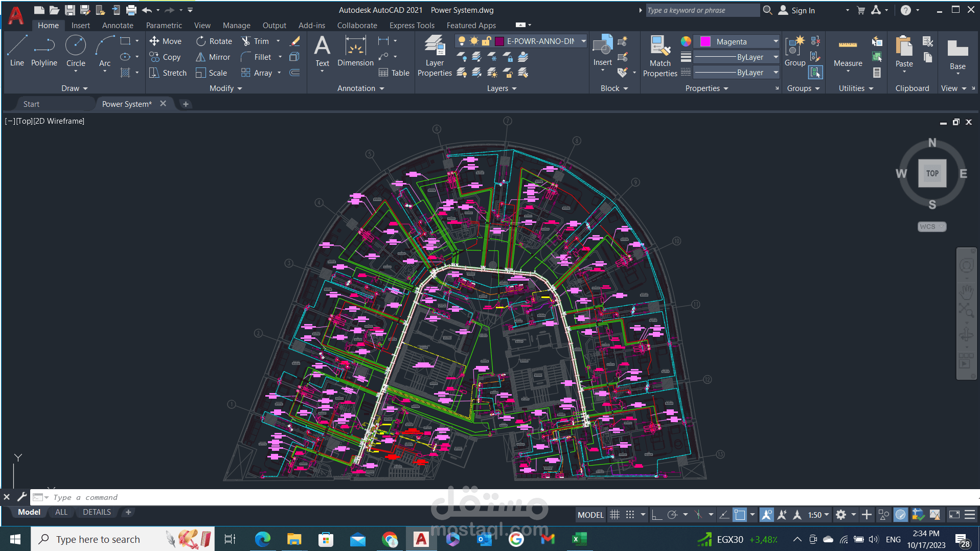Toggle object snap in status bar
980x551 pixels.
739,515
